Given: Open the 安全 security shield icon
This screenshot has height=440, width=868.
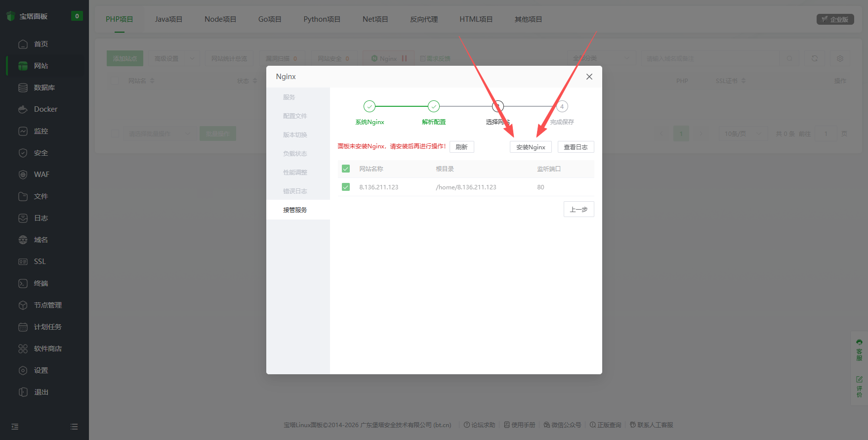Looking at the screenshot, I should [23, 153].
